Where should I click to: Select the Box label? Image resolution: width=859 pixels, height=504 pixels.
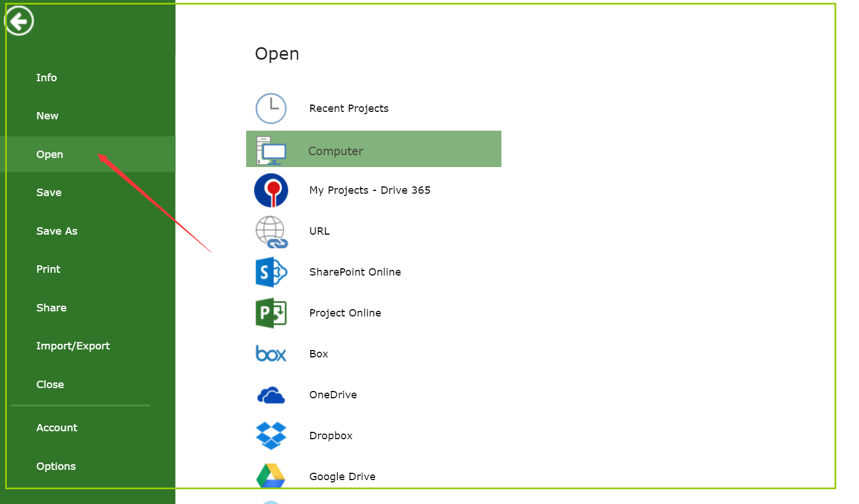click(319, 354)
